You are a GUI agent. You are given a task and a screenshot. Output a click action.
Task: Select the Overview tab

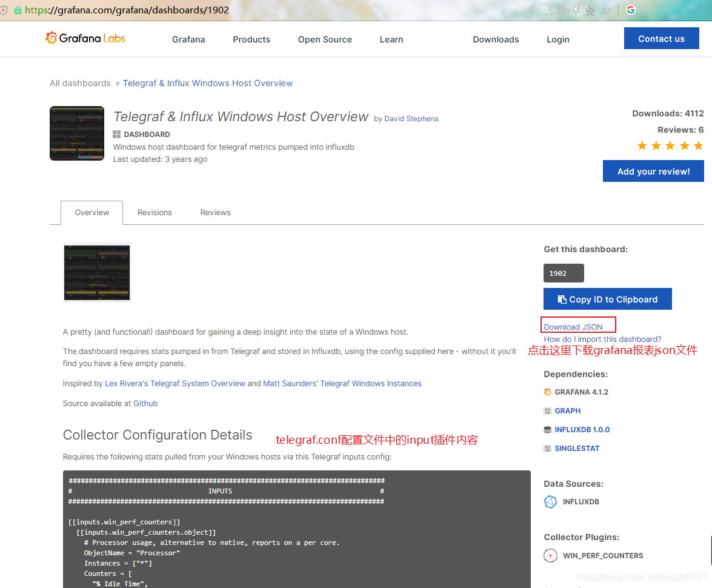(x=91, y=212)
